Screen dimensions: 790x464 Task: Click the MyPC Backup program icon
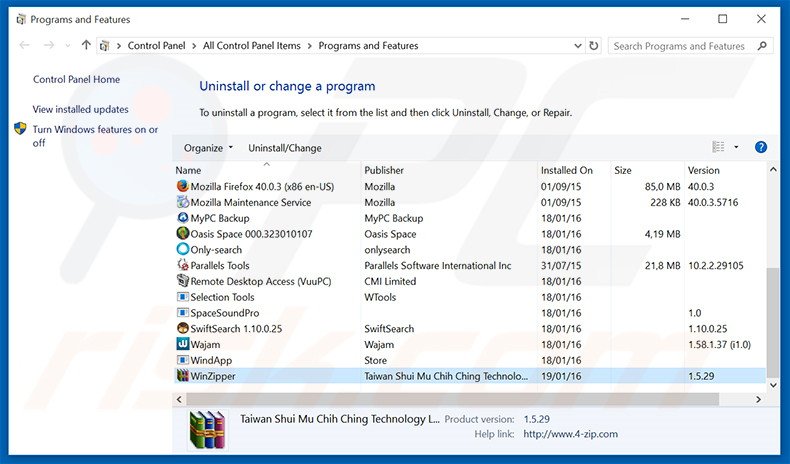point(182,218)
